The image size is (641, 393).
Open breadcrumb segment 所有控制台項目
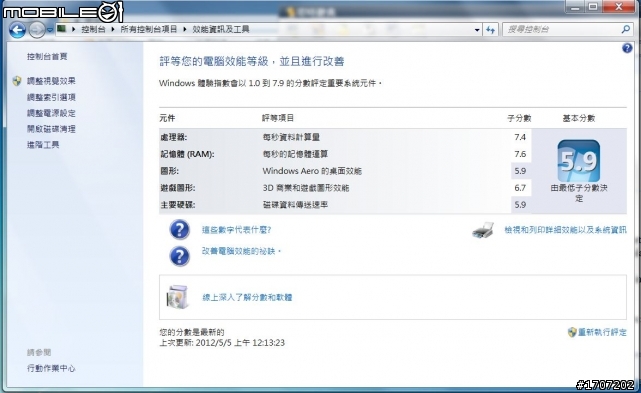tap(148, 29)
